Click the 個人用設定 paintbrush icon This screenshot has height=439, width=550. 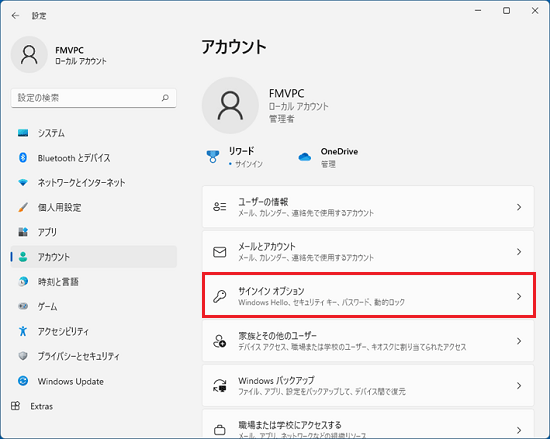pos(23,207)
